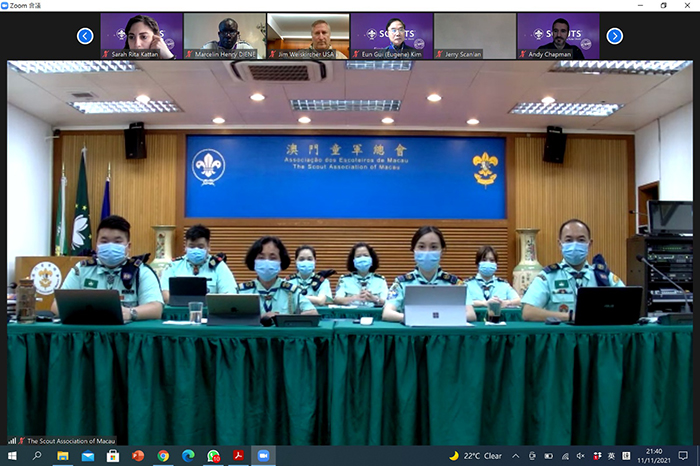Expand hidden system tray icons
This screenshot has height=466, width=700.
click(x=516, y=456)
